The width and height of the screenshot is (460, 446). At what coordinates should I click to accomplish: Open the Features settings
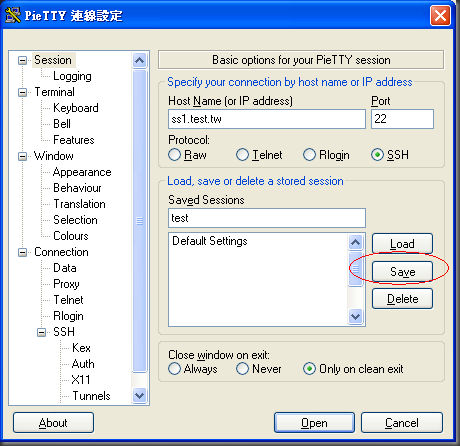pos(74,140)
